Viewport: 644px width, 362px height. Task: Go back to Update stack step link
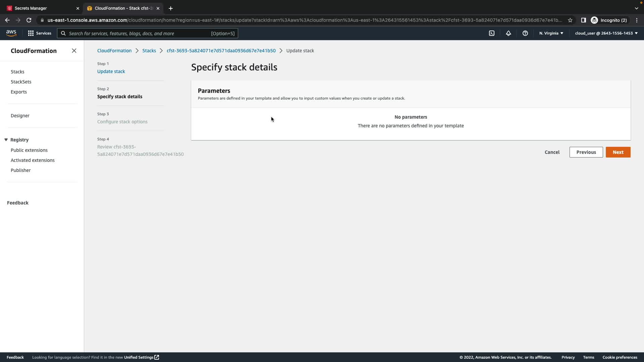coord(111,71)
